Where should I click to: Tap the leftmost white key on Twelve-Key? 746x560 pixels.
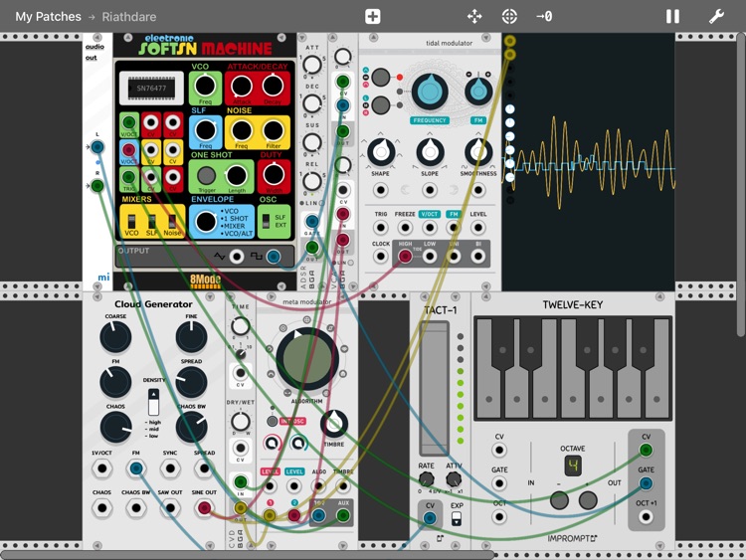click(488, 369)
